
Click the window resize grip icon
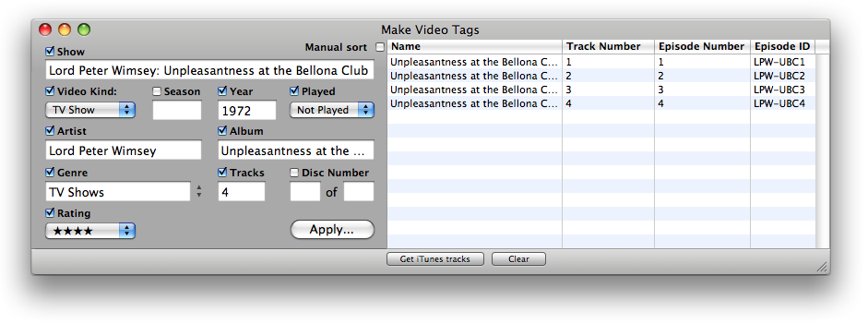click(x=822, y=267)
